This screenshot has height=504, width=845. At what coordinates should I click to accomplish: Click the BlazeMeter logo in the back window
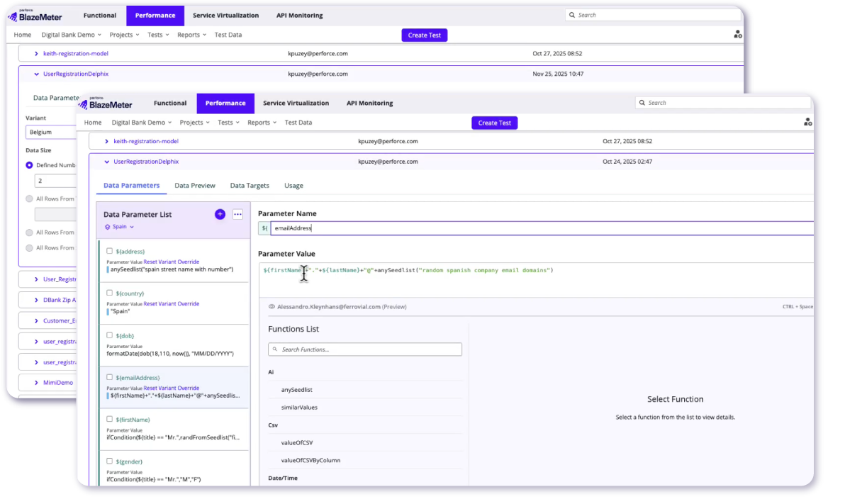click(35, 16)
